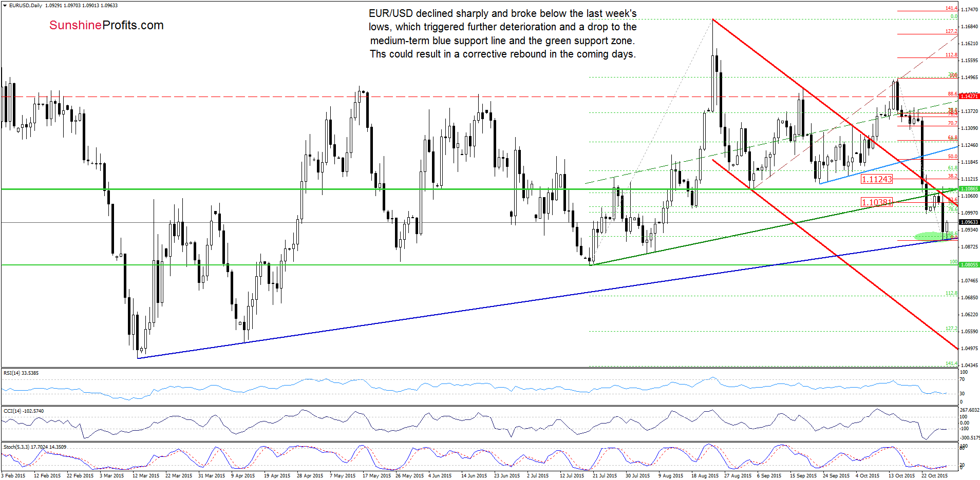This screenshot has height=480, width=980.
Task: Click the 1.08725 price axis value
Action: coord(970,247)
